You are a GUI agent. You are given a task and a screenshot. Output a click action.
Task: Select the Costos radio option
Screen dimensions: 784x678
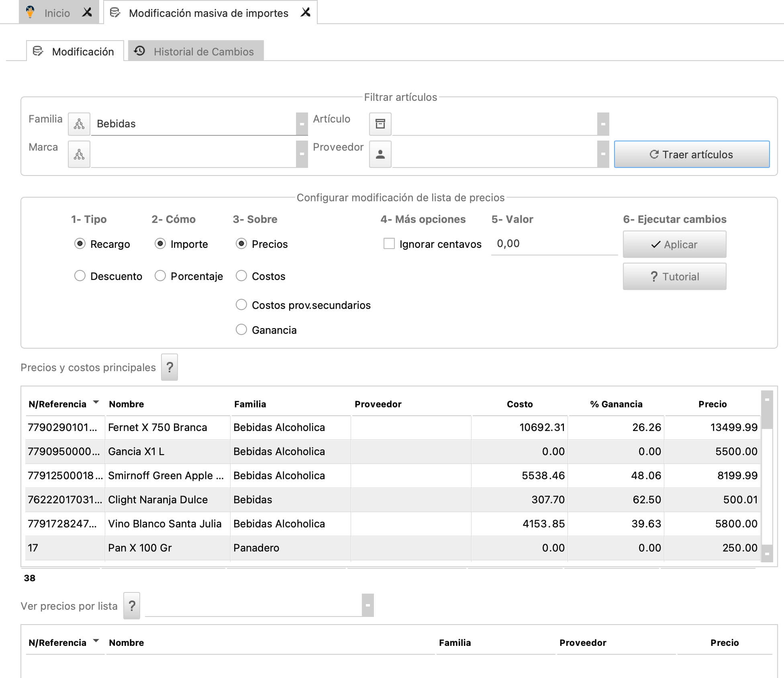pos(241,276)
